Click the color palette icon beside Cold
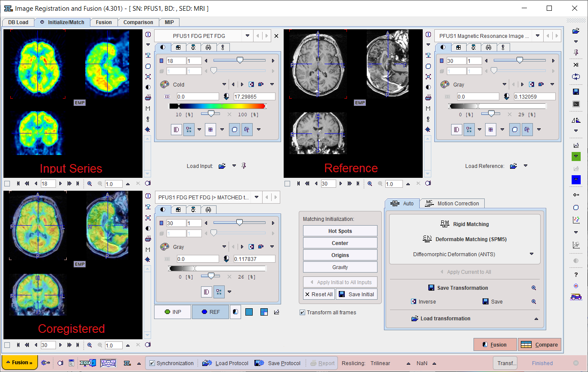This screenshot has width=588, height=372. (164, 84)
